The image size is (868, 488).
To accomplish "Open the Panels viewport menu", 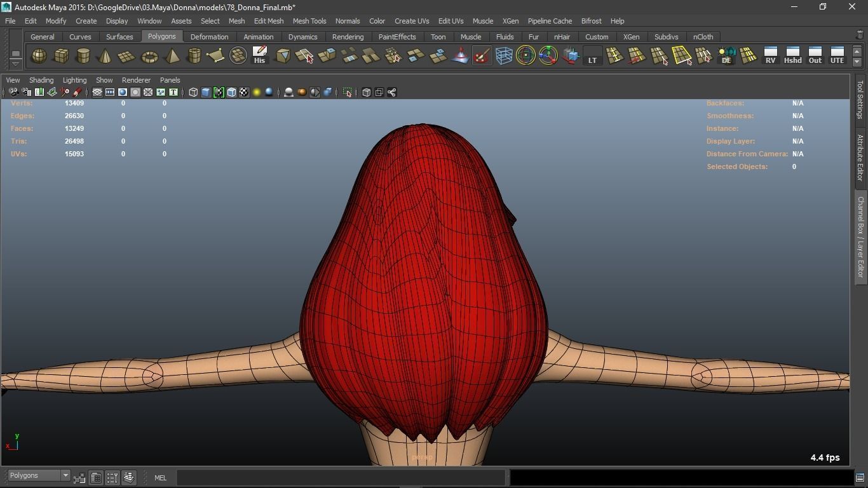I will [170, 80].
